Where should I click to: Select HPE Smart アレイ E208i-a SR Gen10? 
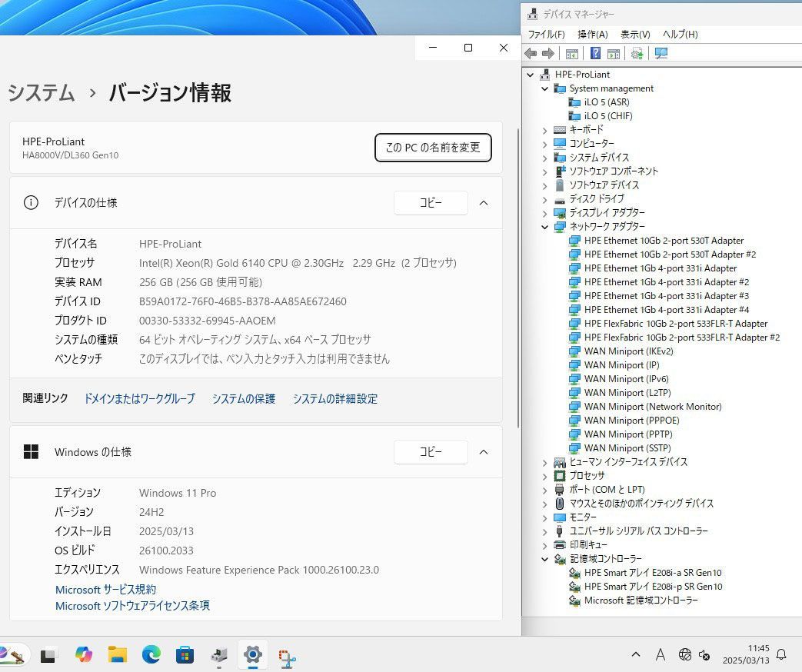pyautogui.click(x=652, y=573)
